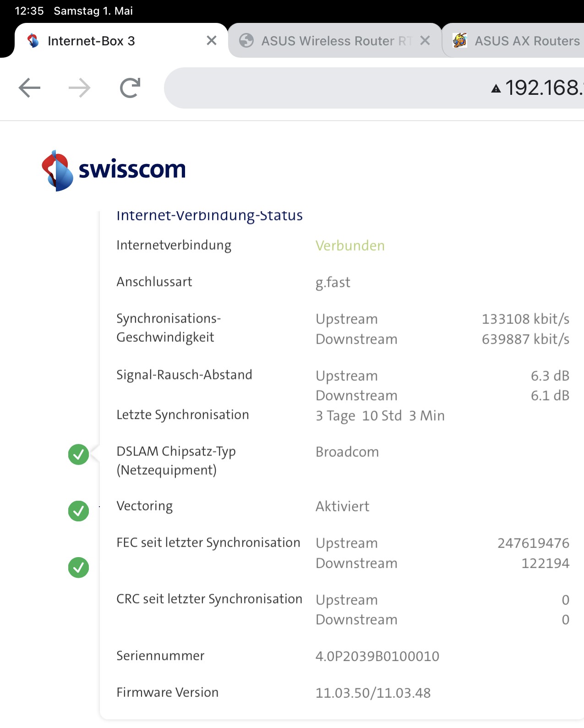Image resolution: width=584 pixels, height=728 pixels.
Task: Close the Internet-Box 3 tab
Action: click(x=212, y=41)
